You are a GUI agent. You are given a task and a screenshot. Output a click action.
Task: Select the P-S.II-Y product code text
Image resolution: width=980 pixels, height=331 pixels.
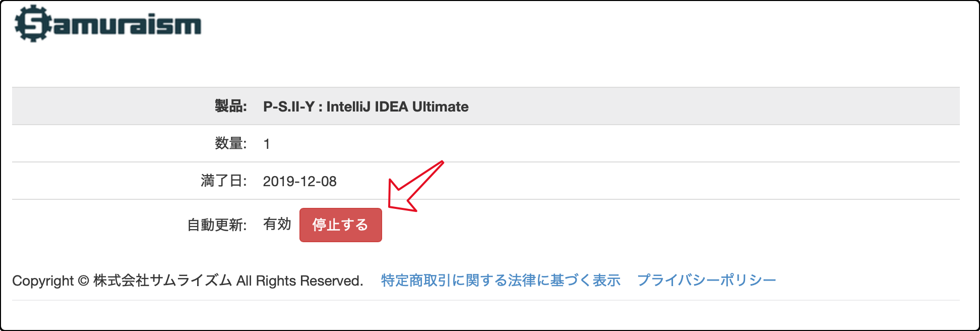click(x=289, y=106)
